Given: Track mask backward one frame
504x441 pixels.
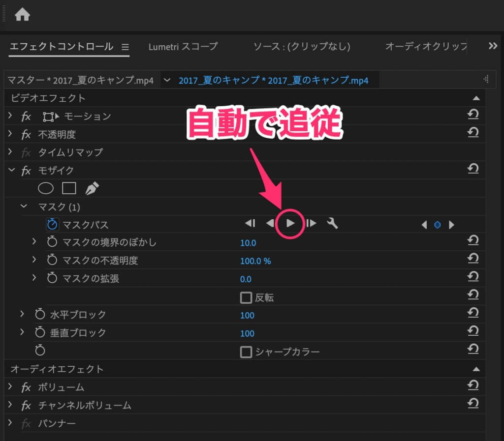Looking at the screenshot, I should click(250, 224).
